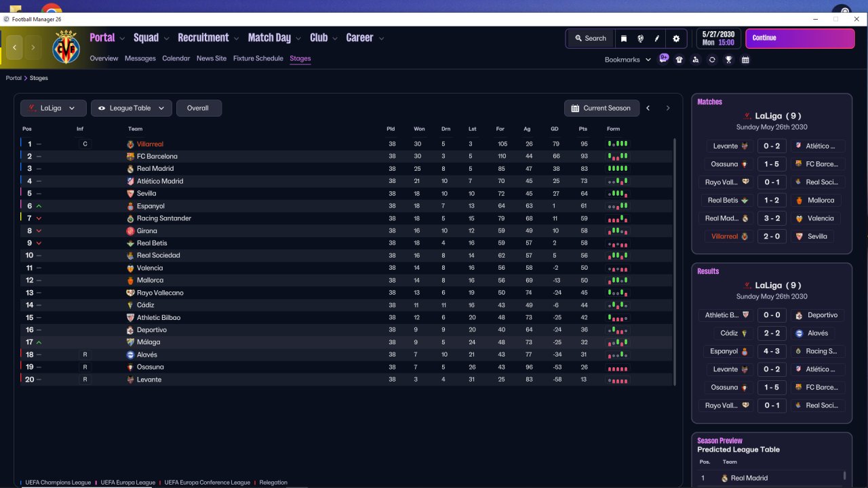
Task: Expand the Career menu chevron
Action: (x=381, y=39)
